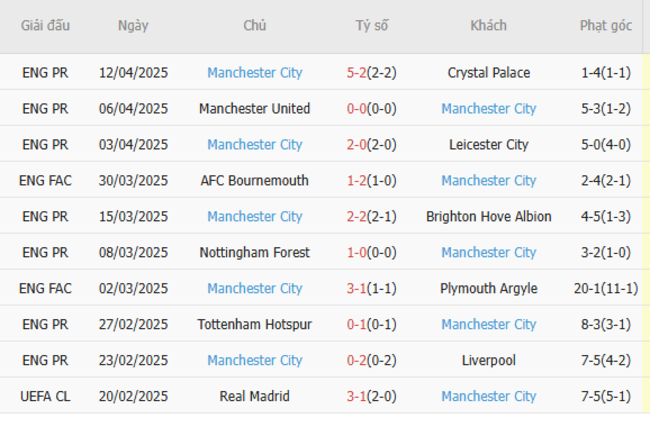Click the 5-2 score against Crystal Palace

pos(357,73)
